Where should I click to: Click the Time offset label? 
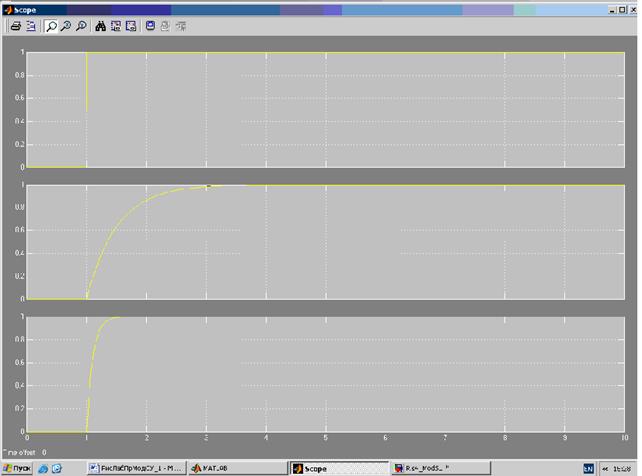tap(20, 452)
